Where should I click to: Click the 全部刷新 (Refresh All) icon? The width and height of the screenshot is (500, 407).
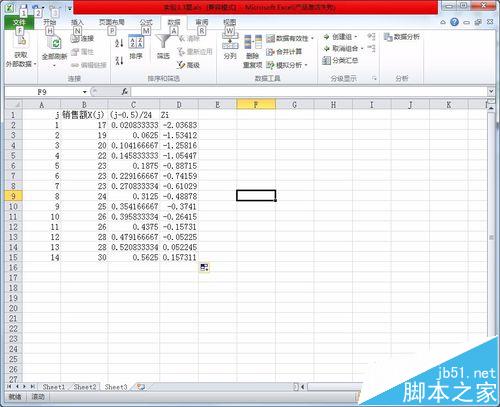pos(54,43)
